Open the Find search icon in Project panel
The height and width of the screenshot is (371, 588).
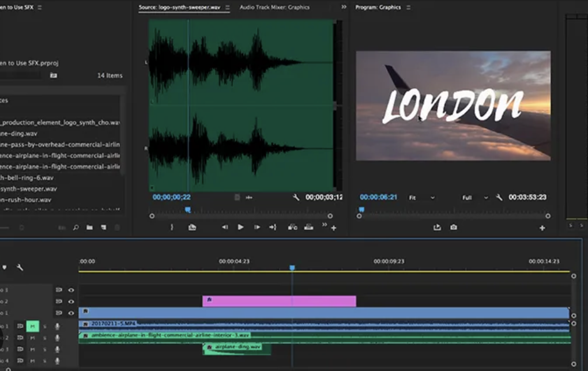(x=76, y=228)
